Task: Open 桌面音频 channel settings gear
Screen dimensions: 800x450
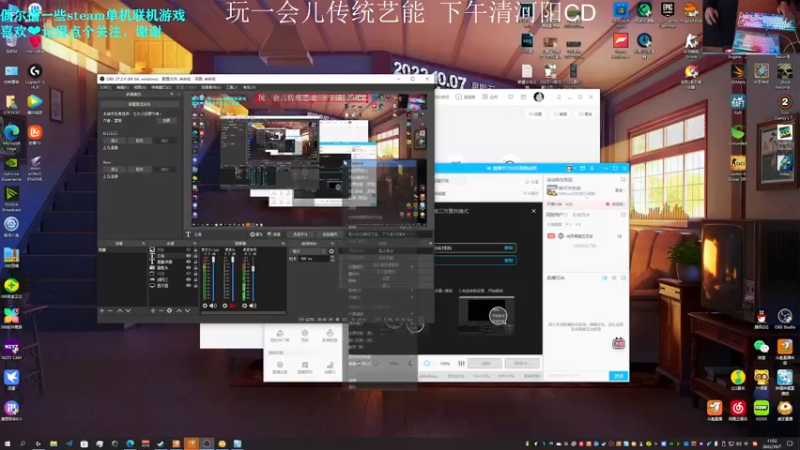Action: [244, 306]
